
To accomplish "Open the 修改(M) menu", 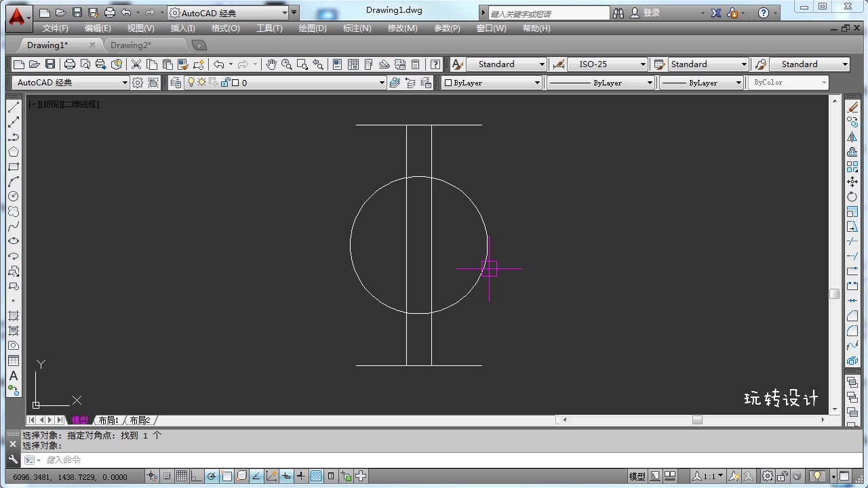I will [x=403, y=28].
